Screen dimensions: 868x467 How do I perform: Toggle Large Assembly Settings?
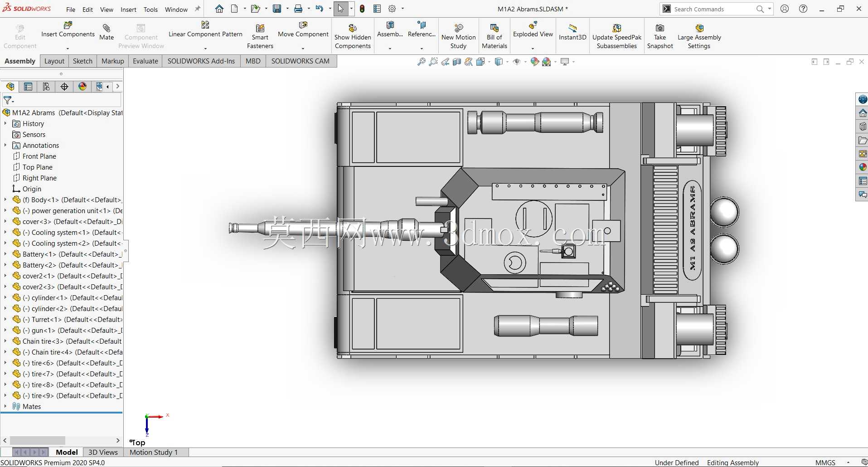[x=699, y=36]
